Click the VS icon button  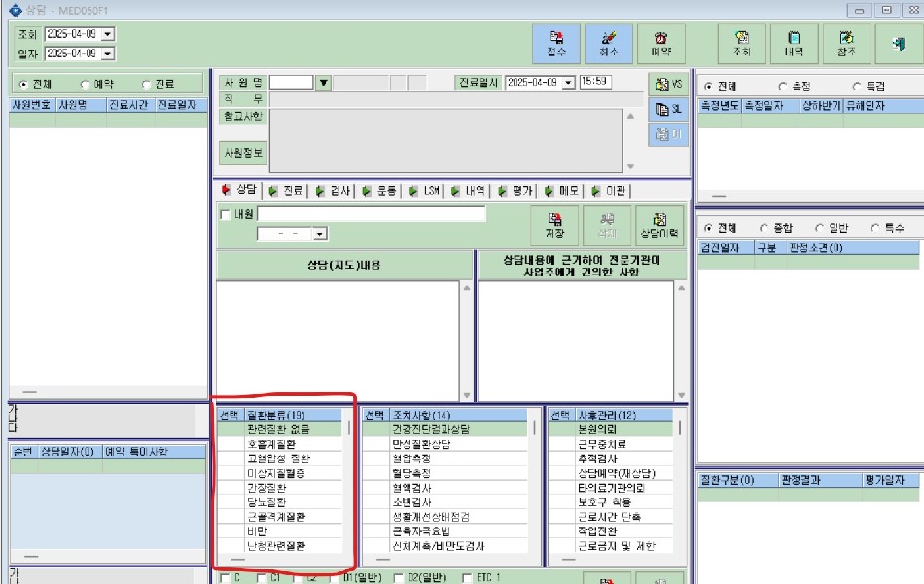667,85
